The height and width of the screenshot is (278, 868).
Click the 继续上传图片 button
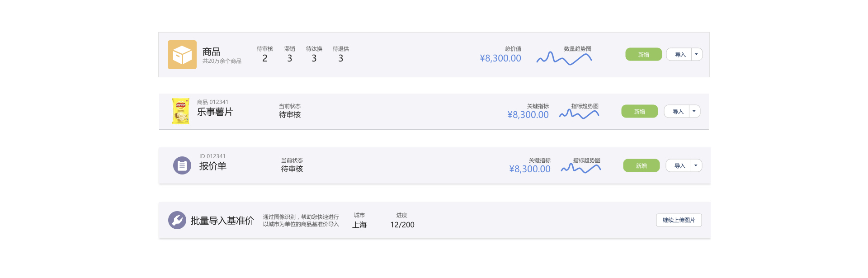point(679,220)
